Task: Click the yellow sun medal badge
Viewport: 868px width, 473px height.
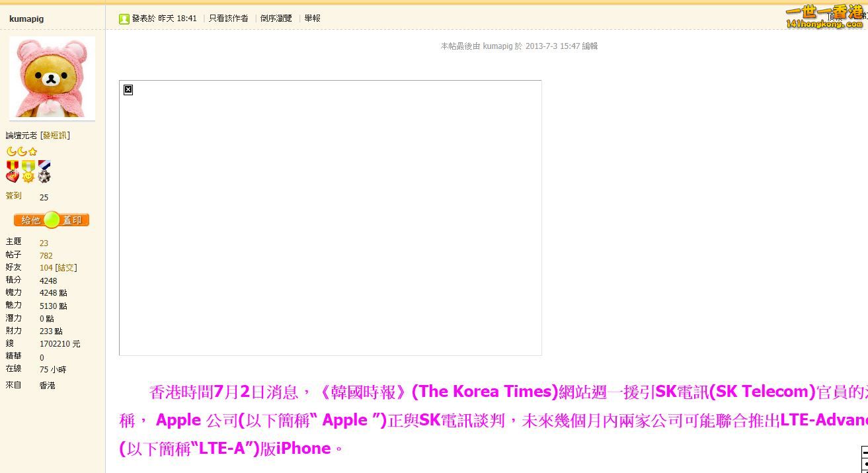Action: click(x=28, y=171)
